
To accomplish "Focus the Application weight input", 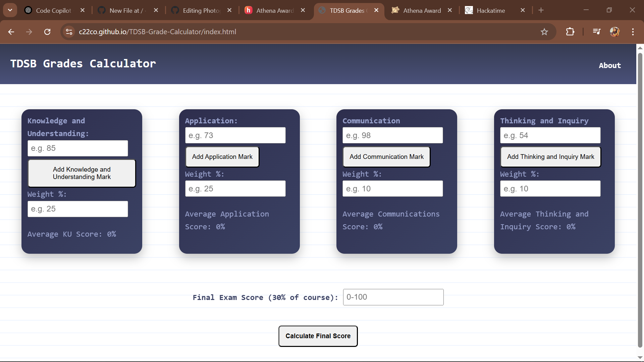I will click(235, 189).
